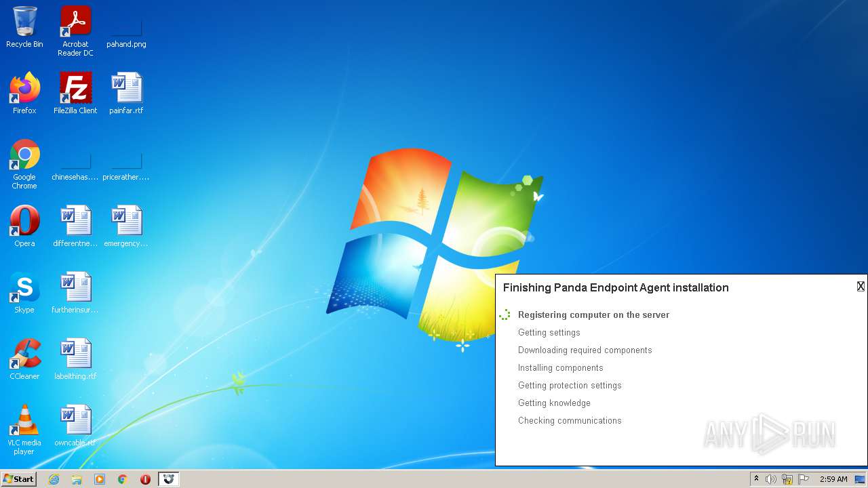Open VLC media player shortcut
The height and width of the screenshot is (488, 868).
[24, 430]
